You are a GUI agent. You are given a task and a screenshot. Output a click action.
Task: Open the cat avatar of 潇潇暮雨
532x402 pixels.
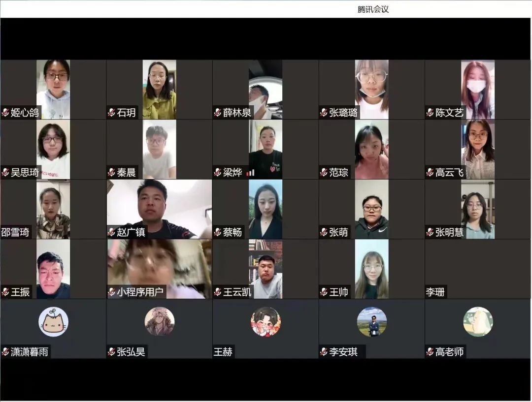(53, 322)
